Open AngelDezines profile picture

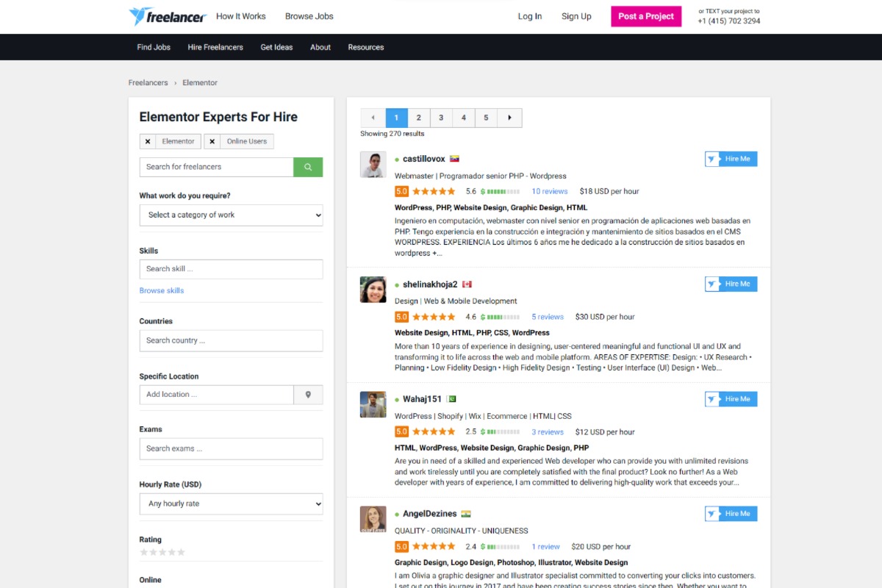coord(373,519)
